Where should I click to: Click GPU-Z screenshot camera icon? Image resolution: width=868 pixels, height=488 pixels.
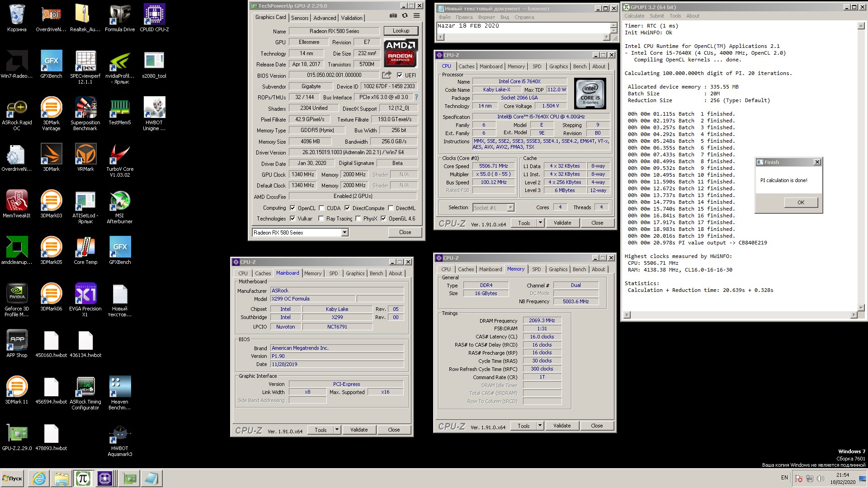click(x=393, y=16)
